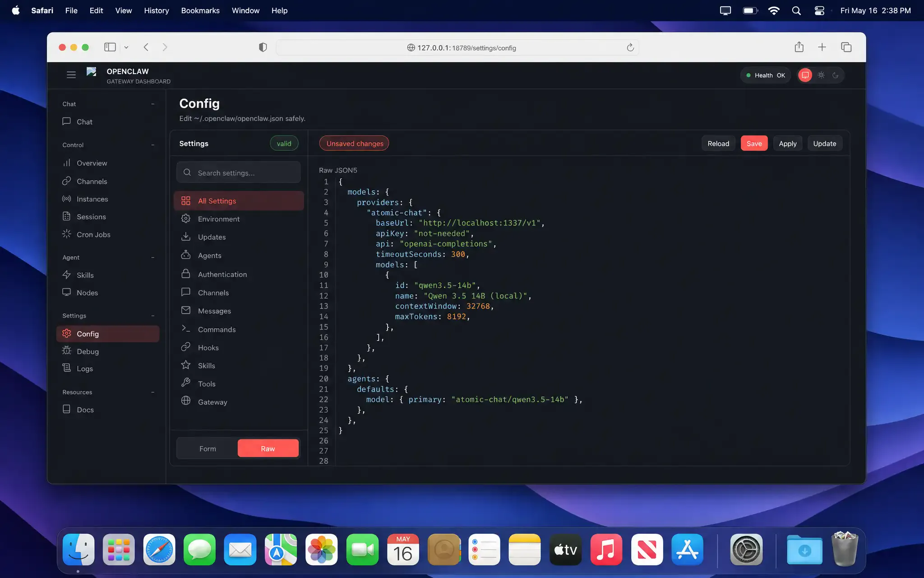924x578 pixels.
Task: Select Skills in the settings category list
Action: tap(239, 366)
